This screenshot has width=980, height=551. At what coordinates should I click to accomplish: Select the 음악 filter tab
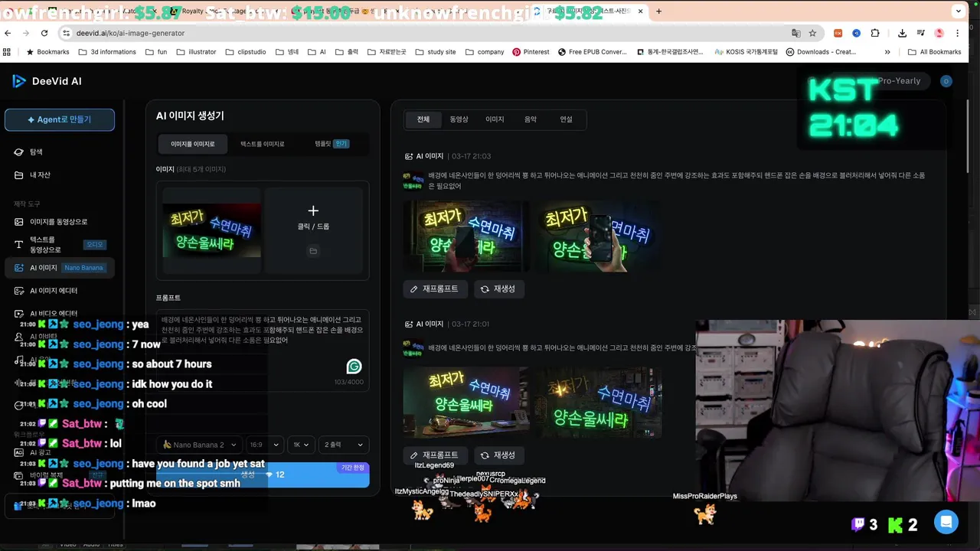tap(531, 119)
